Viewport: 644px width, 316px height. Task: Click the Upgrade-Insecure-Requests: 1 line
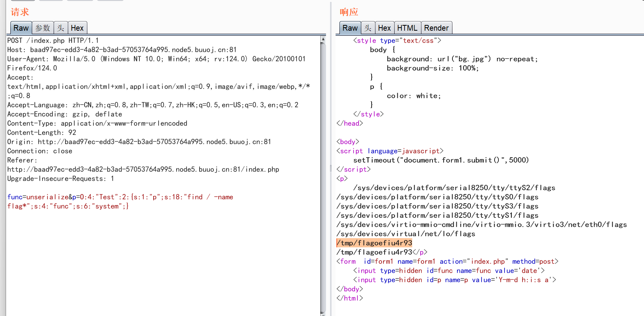[x=61, y=178]
